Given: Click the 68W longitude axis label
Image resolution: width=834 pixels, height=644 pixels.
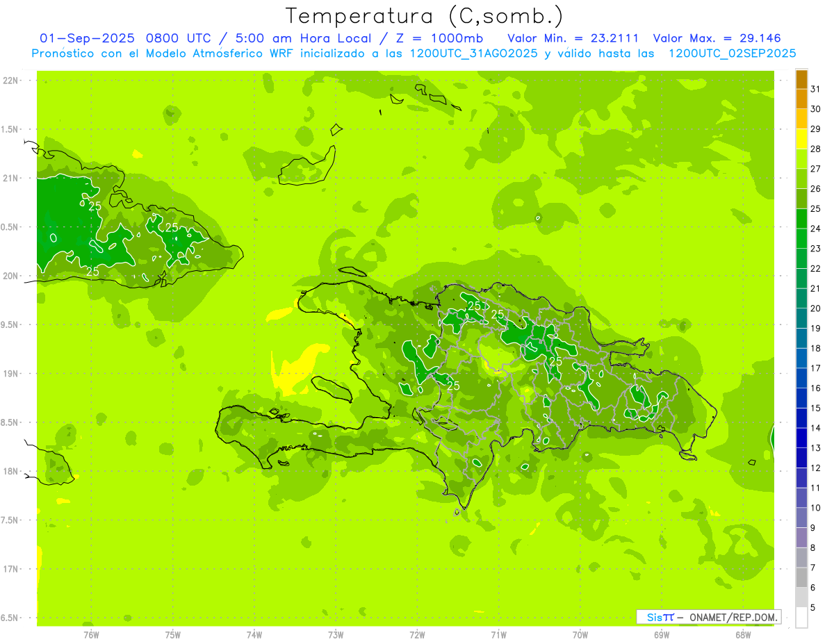Looking at the screenshot, I should 743,634.
